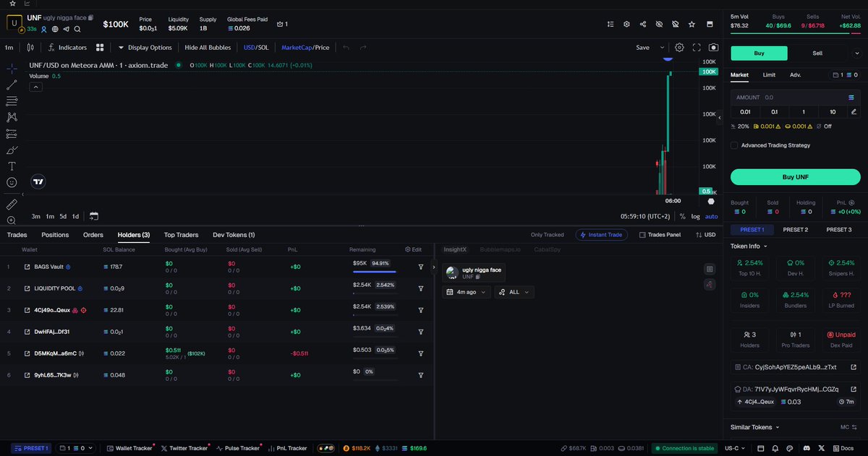The width and height of the screenshot is (868, 456).
Task: Click the AMOUNT input field
Action: pyautogui.click(x=795, y=97)
